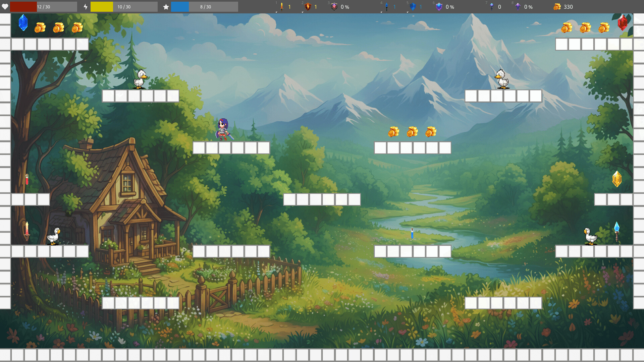Image resolution: width=644 pixels, height=362 pixels.
Task: Click the yellow topaz gem
Action: tap(617, 179)
